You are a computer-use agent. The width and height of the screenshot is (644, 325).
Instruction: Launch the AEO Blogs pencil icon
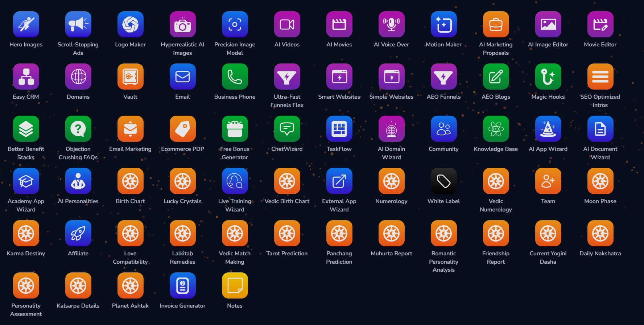[496, 77]
